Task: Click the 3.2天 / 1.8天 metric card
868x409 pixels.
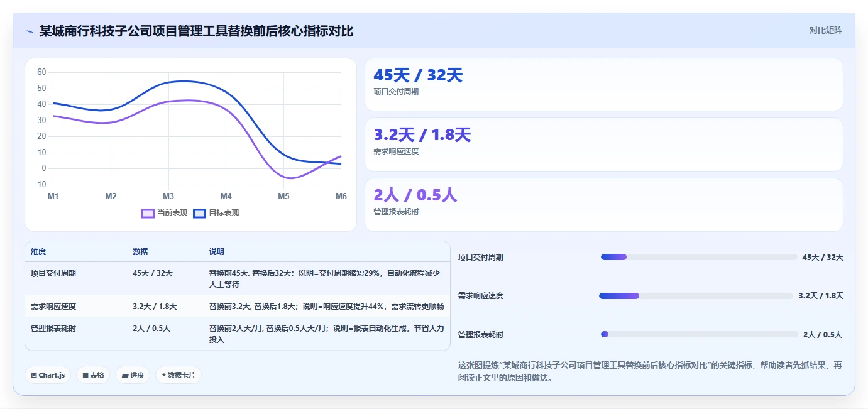Action: (603, 145)
